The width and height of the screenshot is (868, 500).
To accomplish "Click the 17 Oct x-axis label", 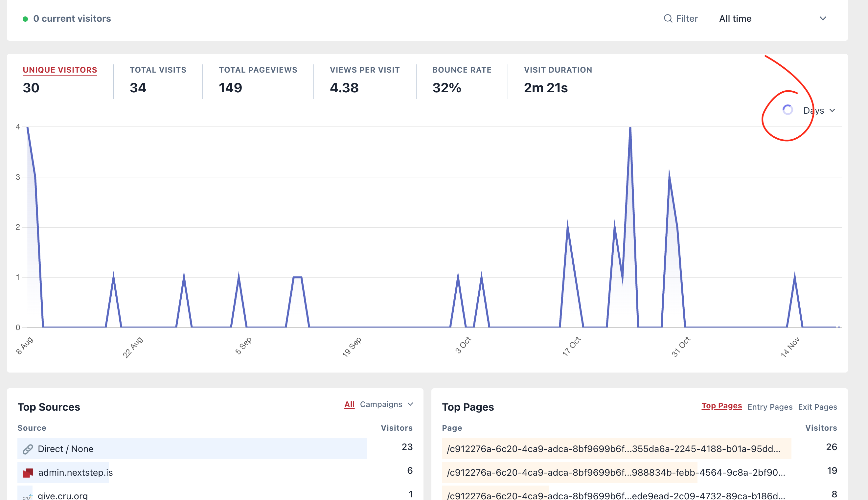I will 571,346.
